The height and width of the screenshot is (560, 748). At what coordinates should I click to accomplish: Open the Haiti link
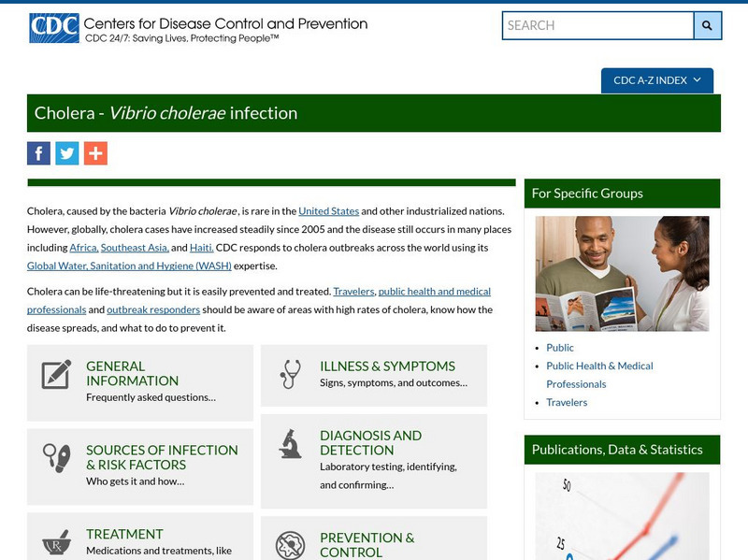200,250
